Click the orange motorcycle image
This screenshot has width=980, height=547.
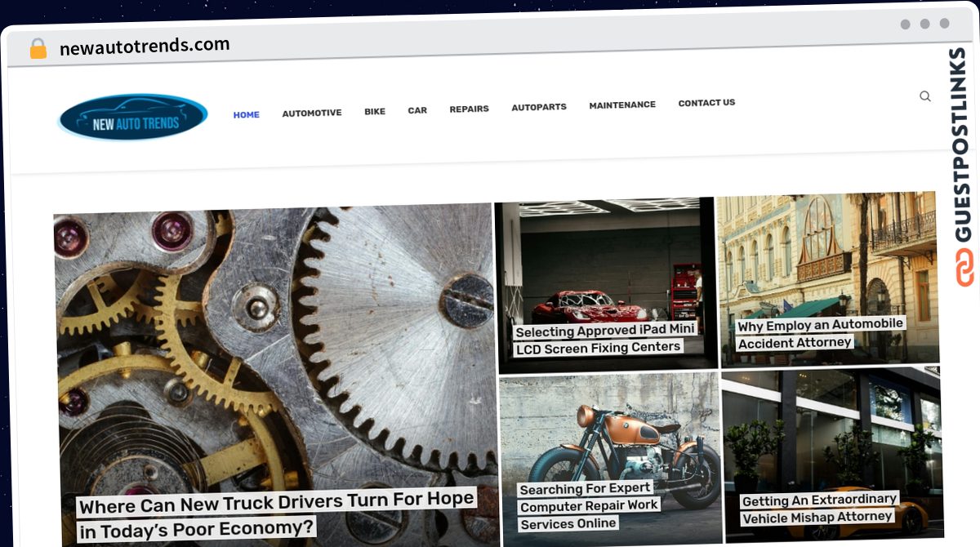611,459
